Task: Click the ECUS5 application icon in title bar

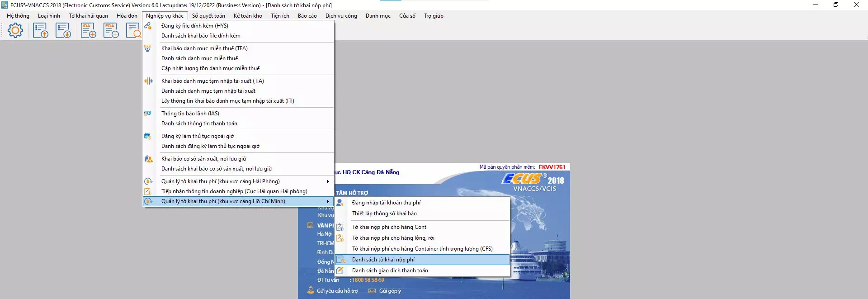Action: (5, 5)
